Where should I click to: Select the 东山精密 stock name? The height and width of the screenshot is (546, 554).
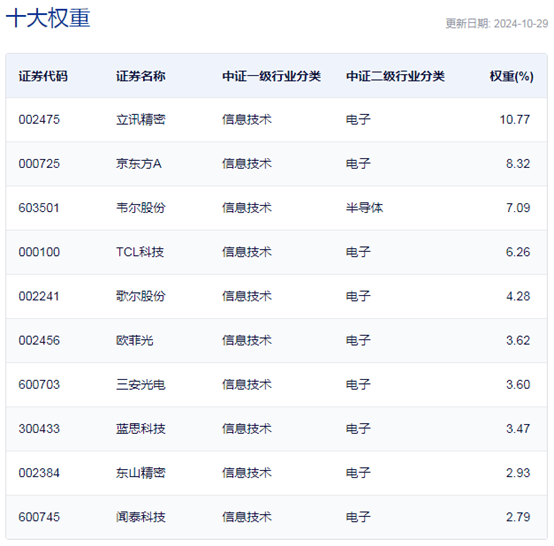pos(141,473)
